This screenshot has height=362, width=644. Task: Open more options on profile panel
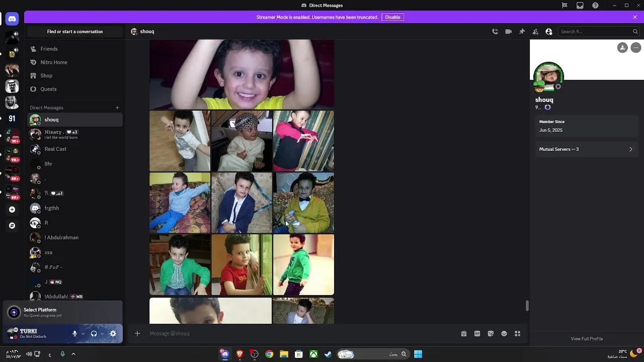tap(636, 48)
